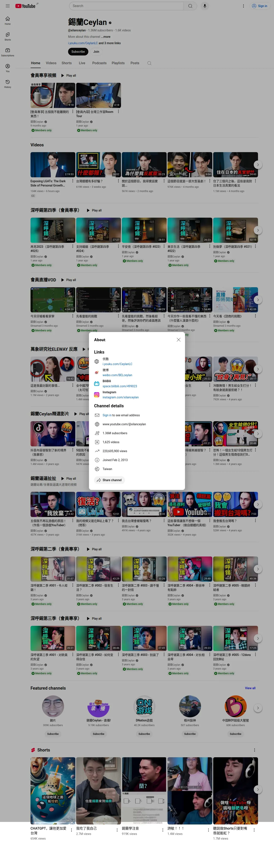Click the search magnifier button
This screenshot has height=868, width=274.
[x=190, y=6]
